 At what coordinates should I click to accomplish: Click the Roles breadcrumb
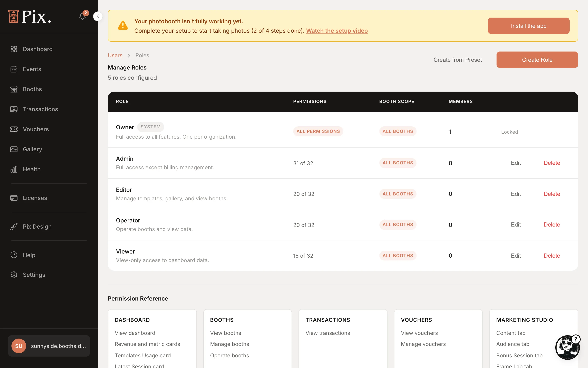pos(142,55)
